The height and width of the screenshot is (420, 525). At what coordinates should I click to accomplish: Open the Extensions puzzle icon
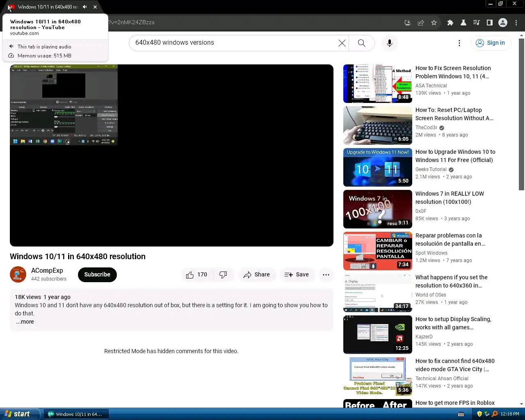(450, 23)
